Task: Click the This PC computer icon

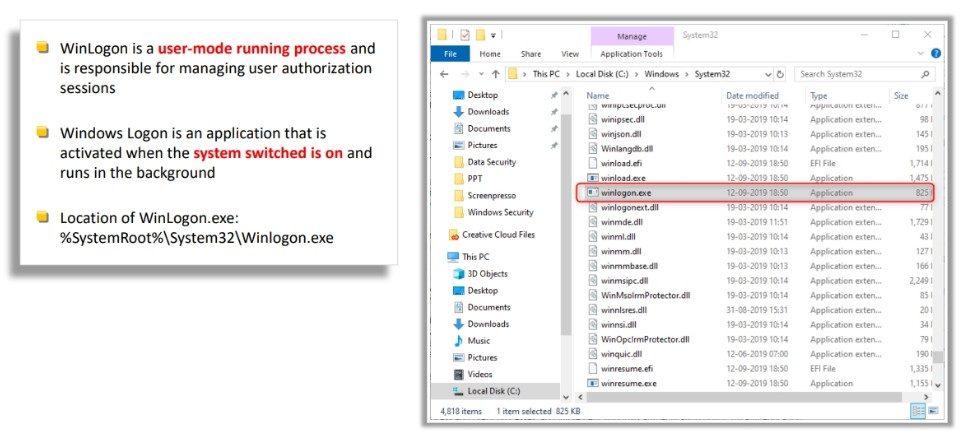Action: coord(453,257)
